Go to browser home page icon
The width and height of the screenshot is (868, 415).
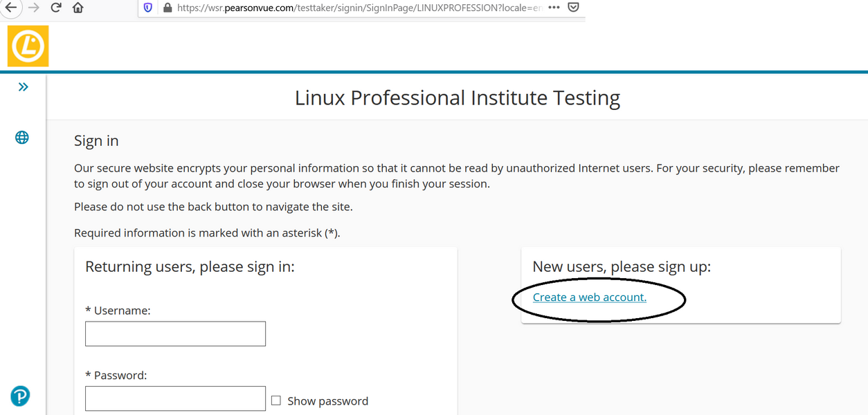[78, 8]
